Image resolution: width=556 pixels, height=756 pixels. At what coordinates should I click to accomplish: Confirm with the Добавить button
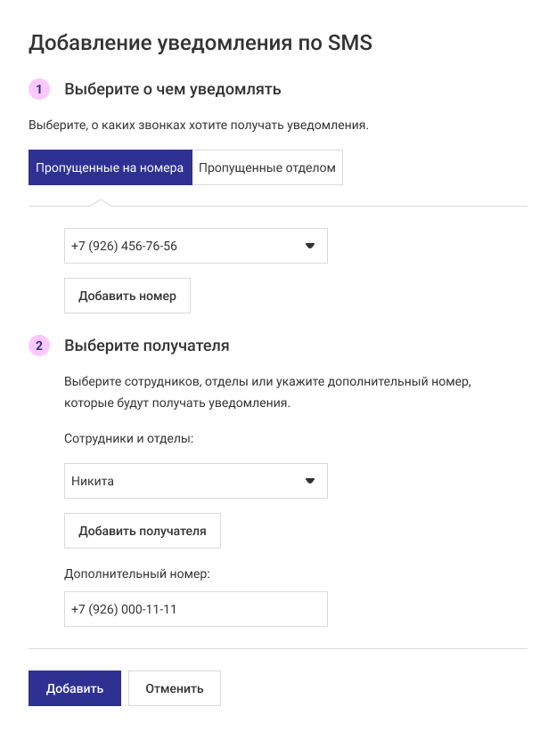point(75,688)
